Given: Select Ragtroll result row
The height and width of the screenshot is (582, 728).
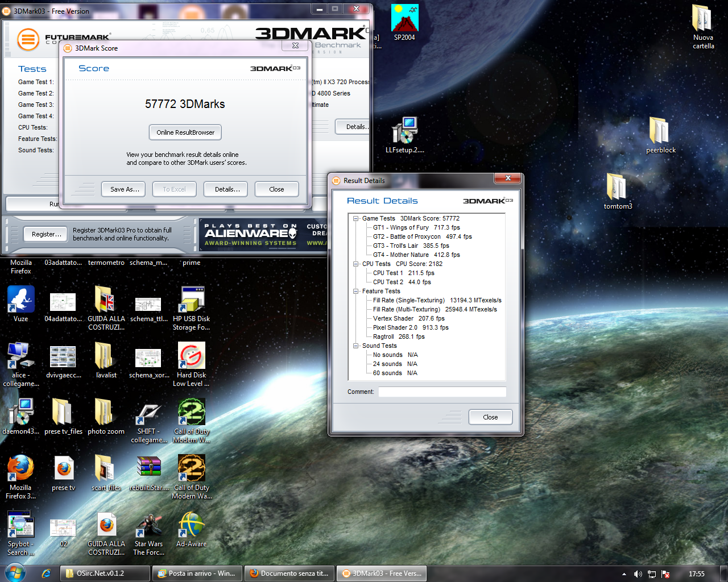Looking at the screenshot, I should (x=399, y=336).
